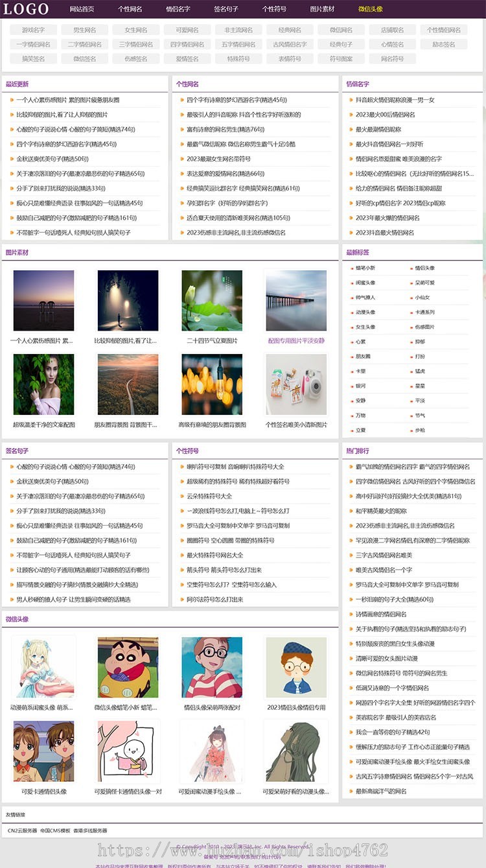
Task: Click the 符号图案 tag button
Action: click(x=341, y=58)
